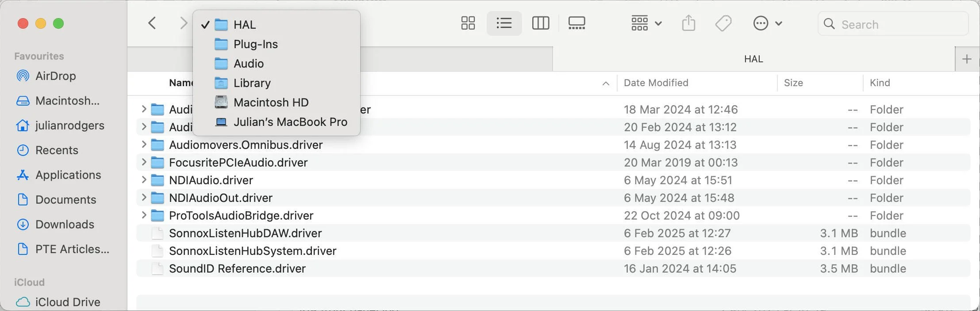Select ProToolsAudioBridge.driver name

[241, 216]
